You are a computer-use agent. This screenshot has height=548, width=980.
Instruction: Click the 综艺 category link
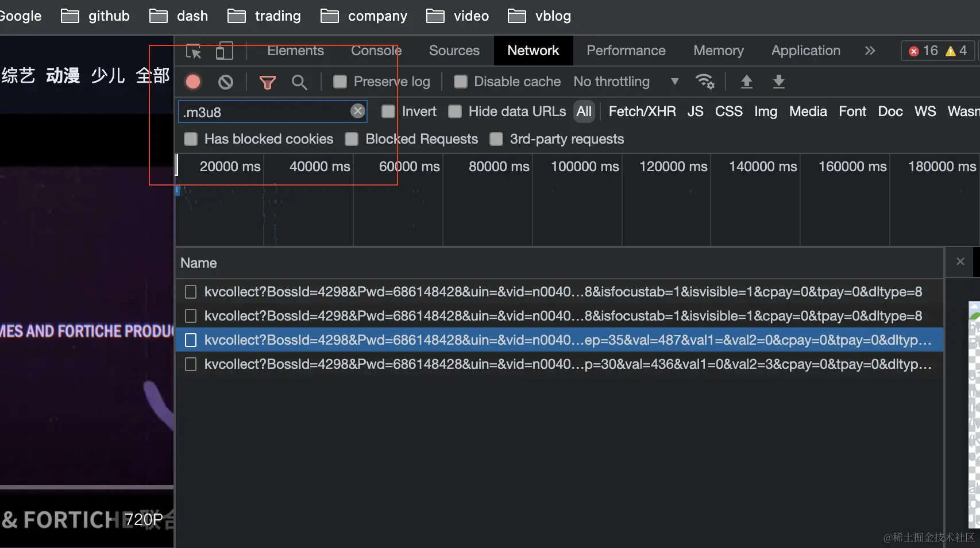[x=18, y=75]
